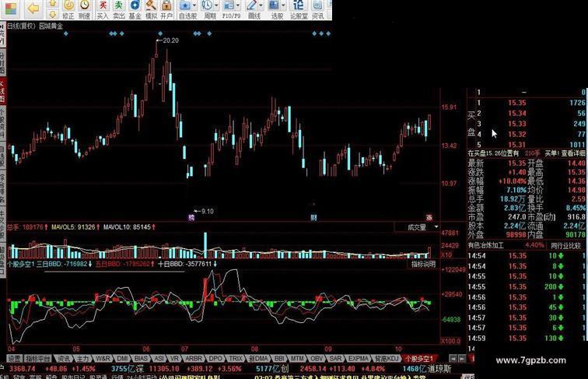Open the 论股堂 forum
Viewport: 588px width, 379px height.
click(299, 10)
